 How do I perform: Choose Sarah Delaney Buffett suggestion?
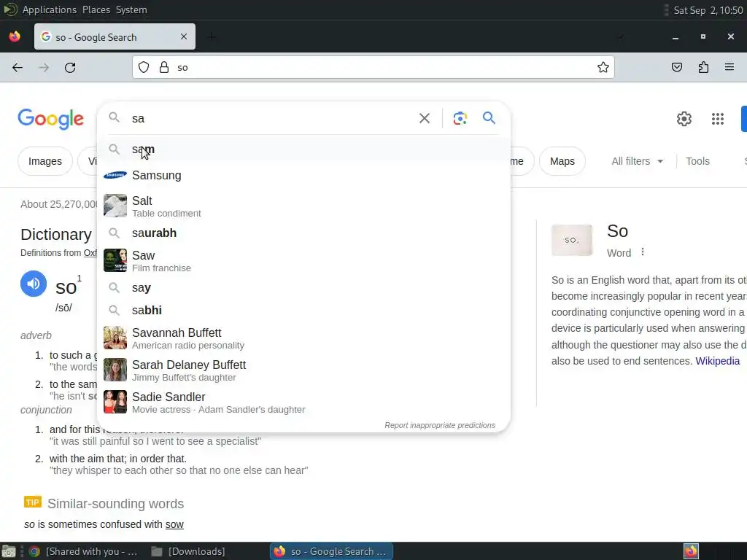tap(303, 370)
